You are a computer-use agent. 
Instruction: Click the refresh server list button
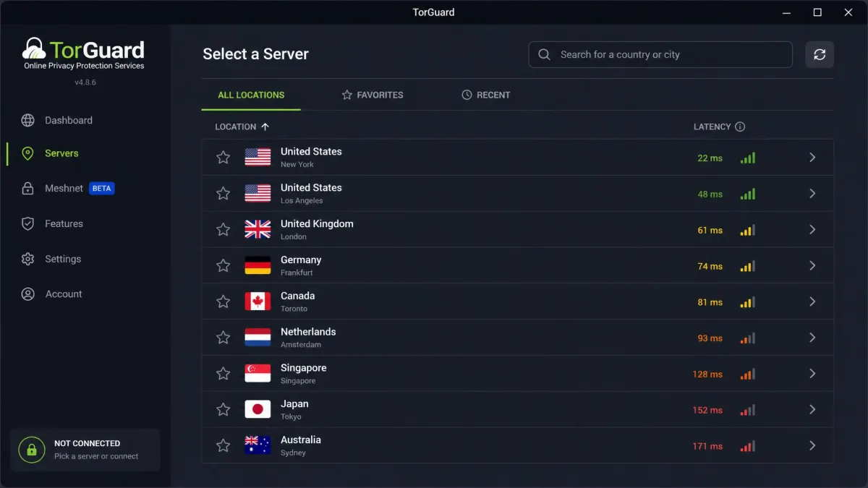pos(820,54)
